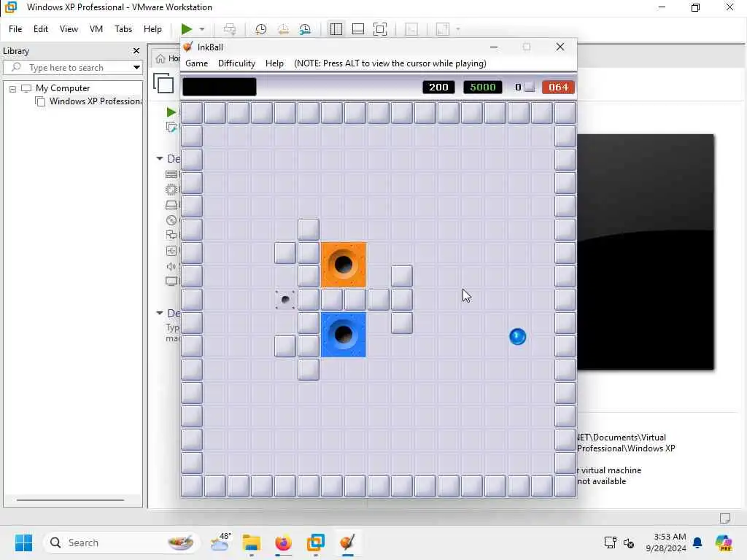This screenshot has width=747, height=560.
Task: Switch to the Home tab
Action: [167, 58]
